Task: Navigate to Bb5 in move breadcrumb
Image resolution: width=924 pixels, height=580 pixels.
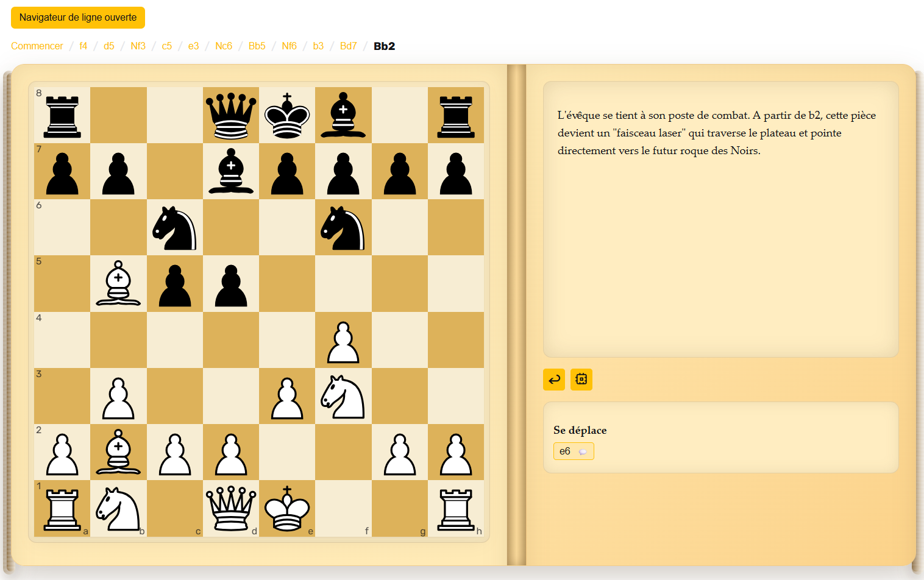Action: click(x=257, y=46)
